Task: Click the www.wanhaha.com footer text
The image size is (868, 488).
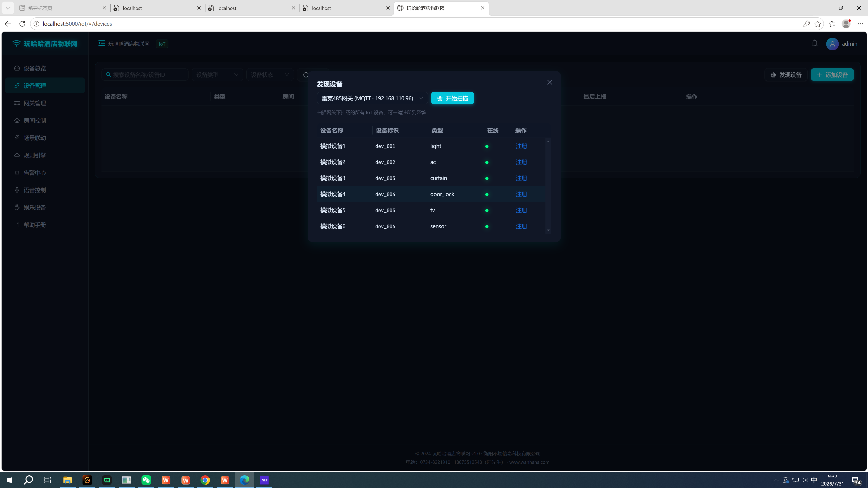Action: click(x=529, y=462)
